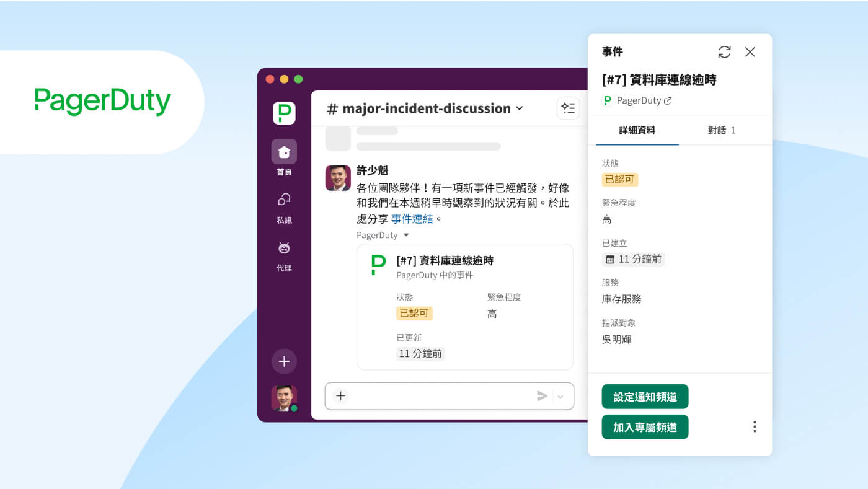The height and width of the screenshot is (489, 868).
Task: Open the user profile avatar in sidebar
Action: click(x=284, y=398)
